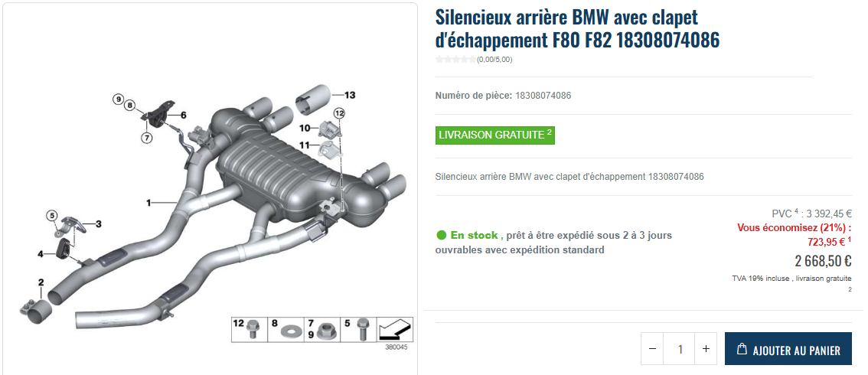
Task: Click the green En stock indicator dot
Action: [x=441, y=235]
